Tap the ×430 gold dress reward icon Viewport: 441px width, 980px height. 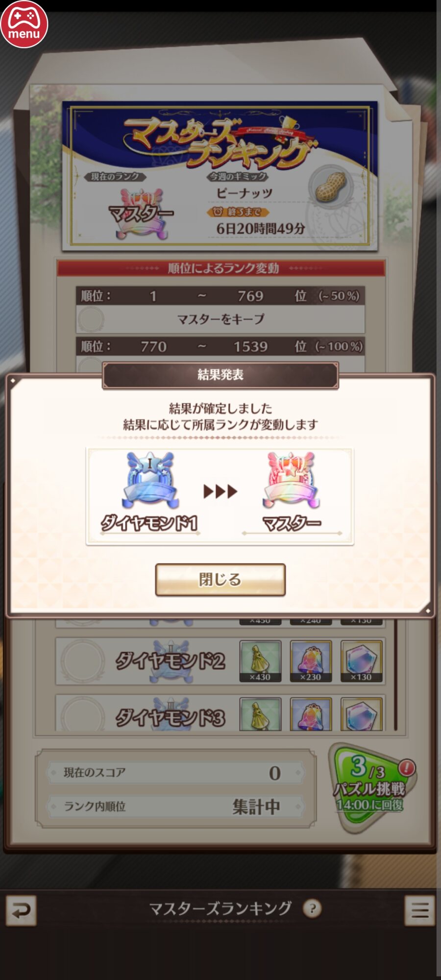pyautogui.click(x=260, y=661)
